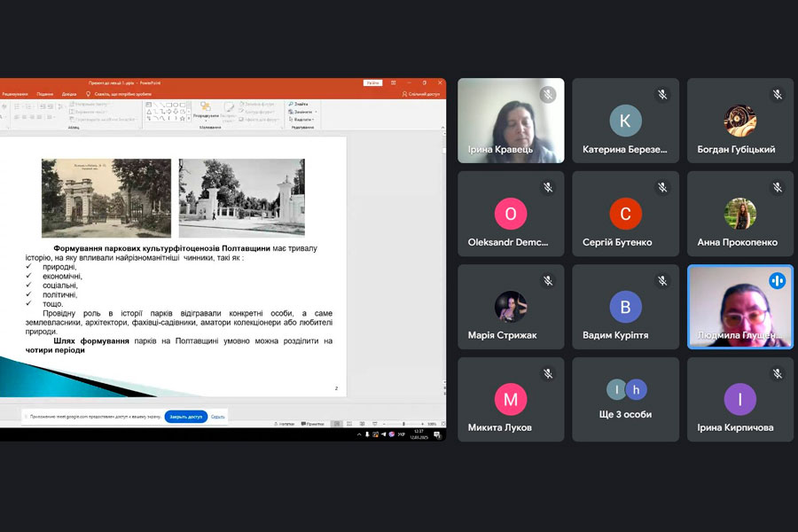Click the blue Stop sharing (Закрыть доступ) button
798x532 pixels.
click(185, 416)
